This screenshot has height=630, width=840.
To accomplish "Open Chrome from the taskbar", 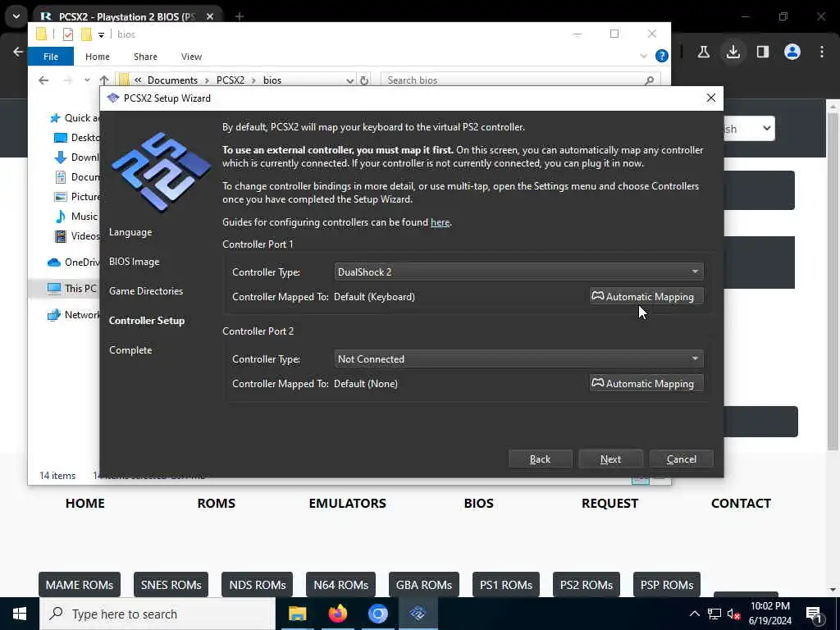I will (x=377, y=614).
